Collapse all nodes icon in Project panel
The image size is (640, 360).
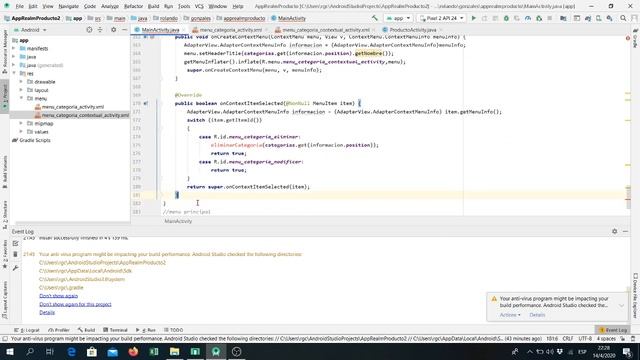[100, 30]
